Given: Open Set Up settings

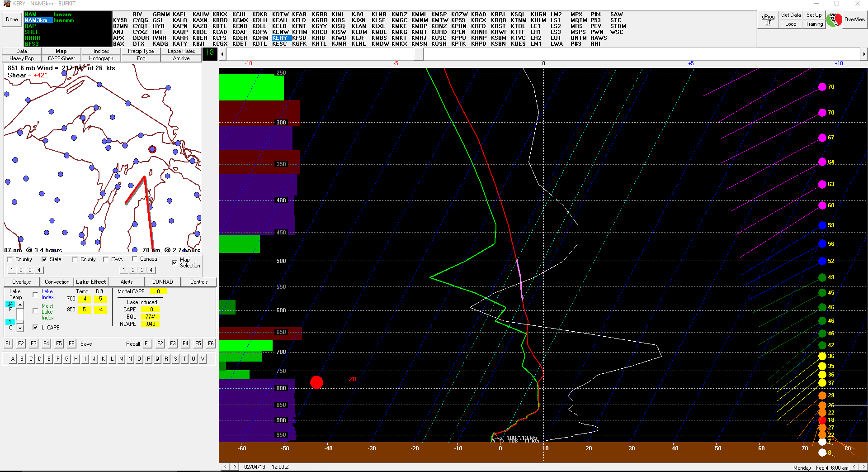Looking at the screenshot, I should (x=814, y=15).
